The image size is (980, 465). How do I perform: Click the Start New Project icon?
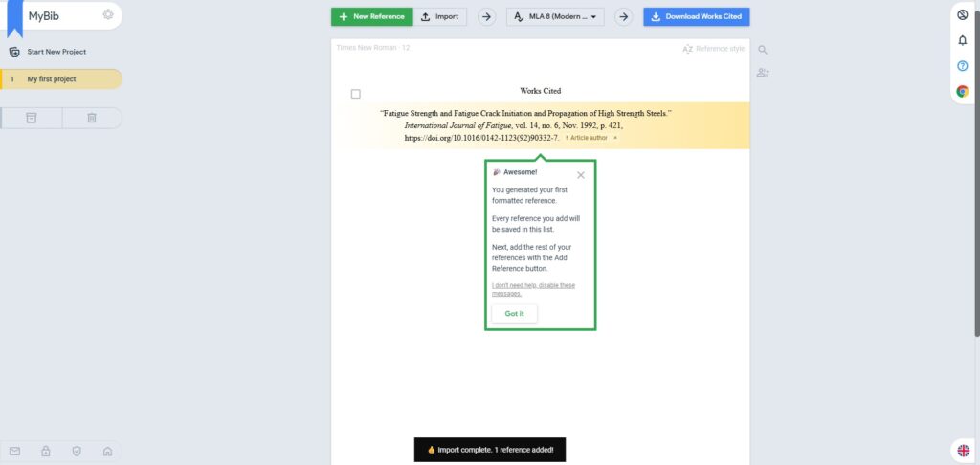pos(14,52)
